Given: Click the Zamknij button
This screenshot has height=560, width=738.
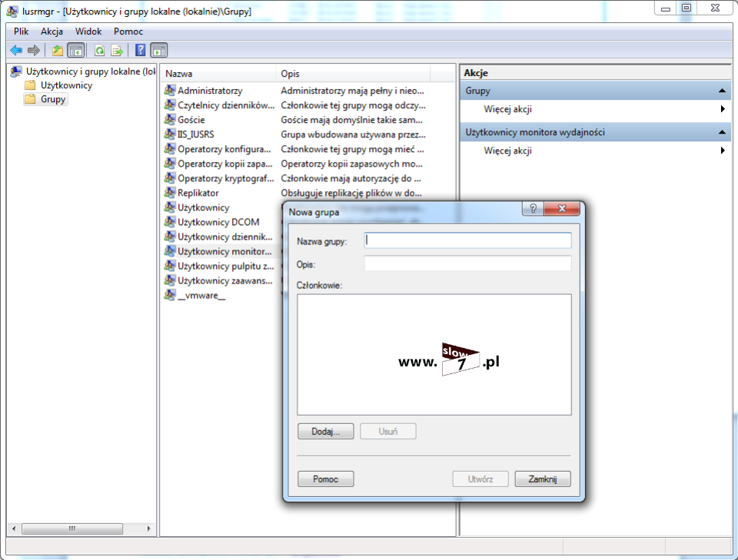Looking at the screenshot, I should click(x=543, y=479).
